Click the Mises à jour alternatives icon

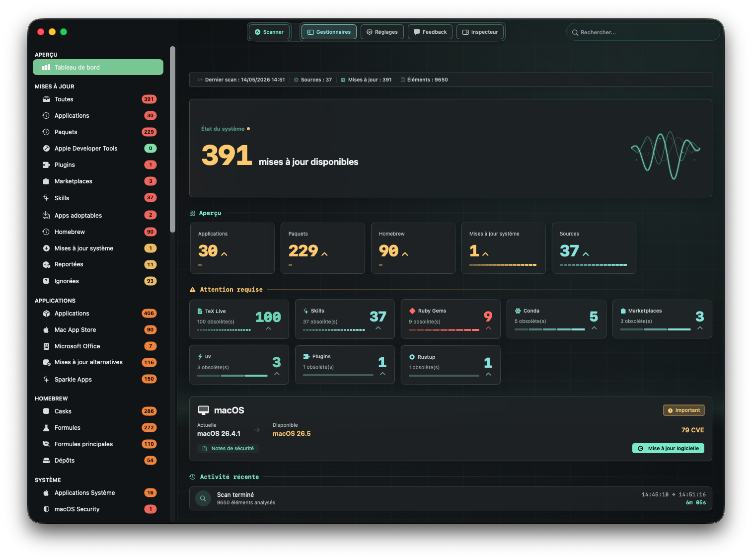(46, 362)
